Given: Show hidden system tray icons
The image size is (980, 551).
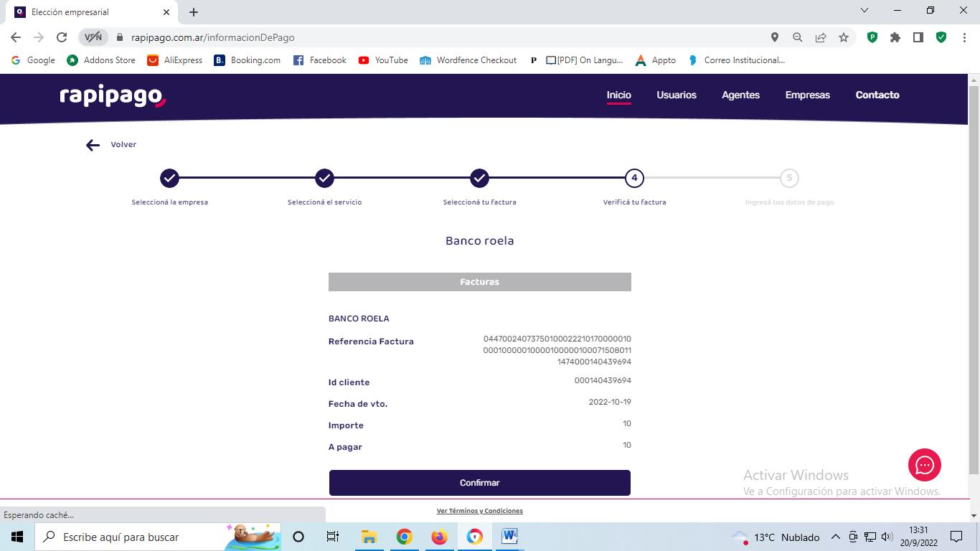Looking at the screenshot, I should tap(835, 537).
